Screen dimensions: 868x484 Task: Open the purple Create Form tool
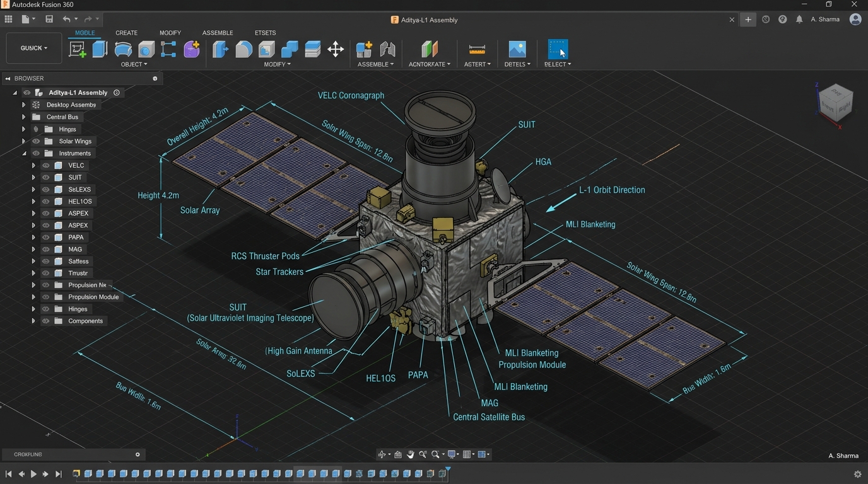coord(192,49)
